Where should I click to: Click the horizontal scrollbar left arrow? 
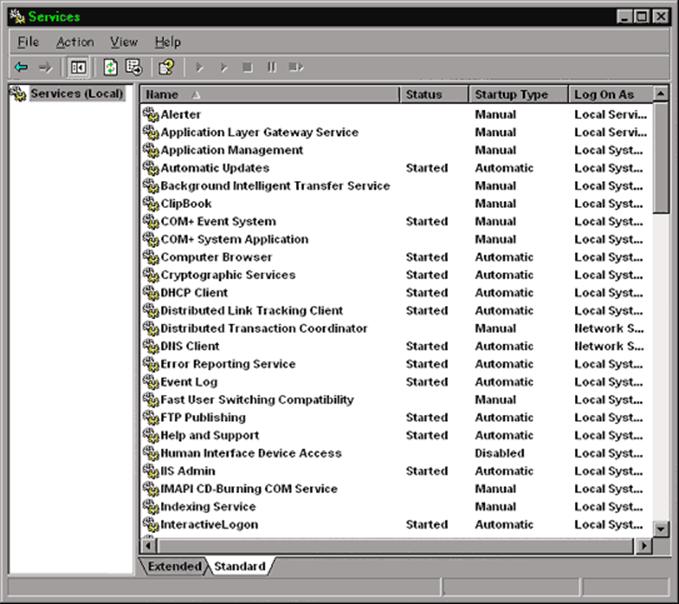[148, 546]
